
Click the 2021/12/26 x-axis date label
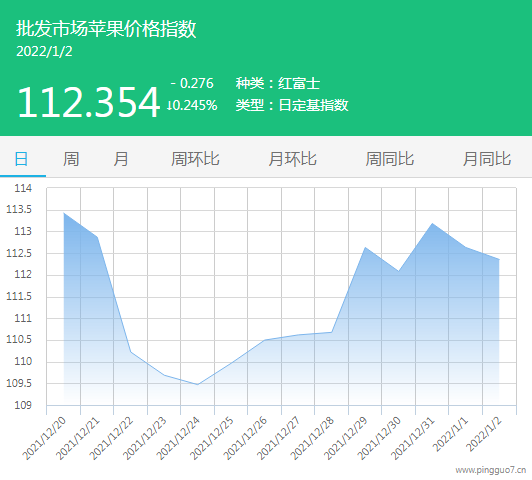246,438
